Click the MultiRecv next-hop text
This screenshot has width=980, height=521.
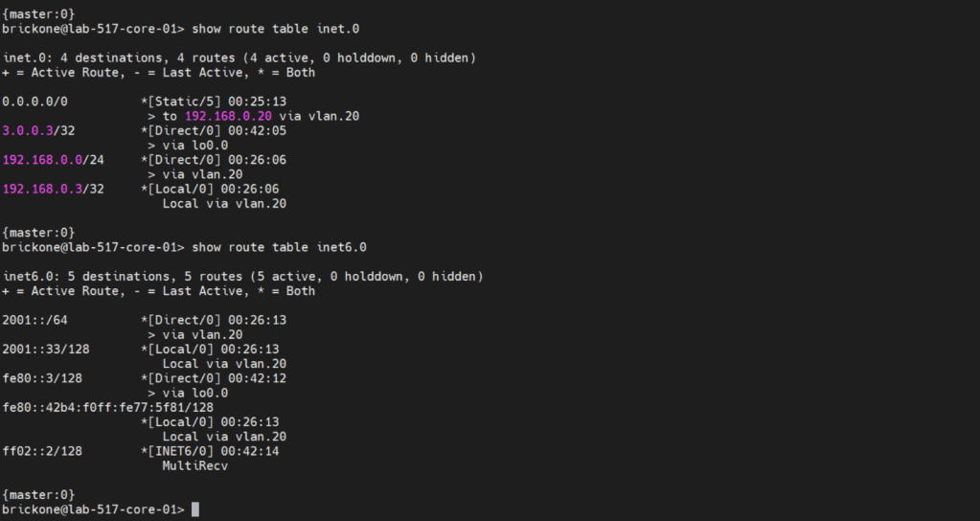tap(195, 465)
